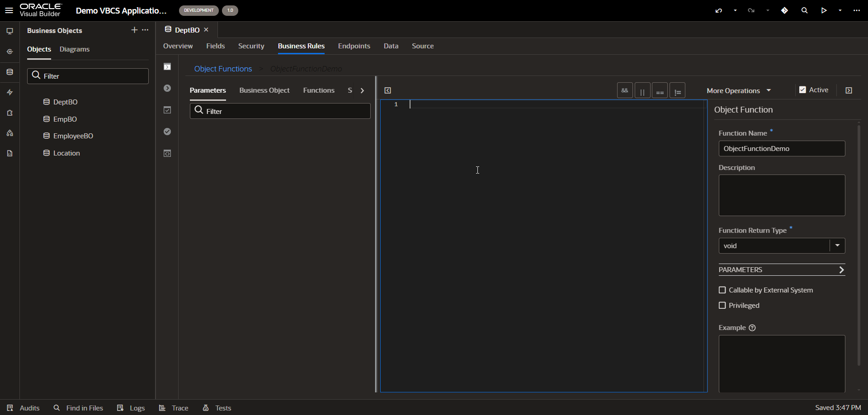Switch to the Data tab
The height and width of the screenshot is (415, 868).
[391, 46]
